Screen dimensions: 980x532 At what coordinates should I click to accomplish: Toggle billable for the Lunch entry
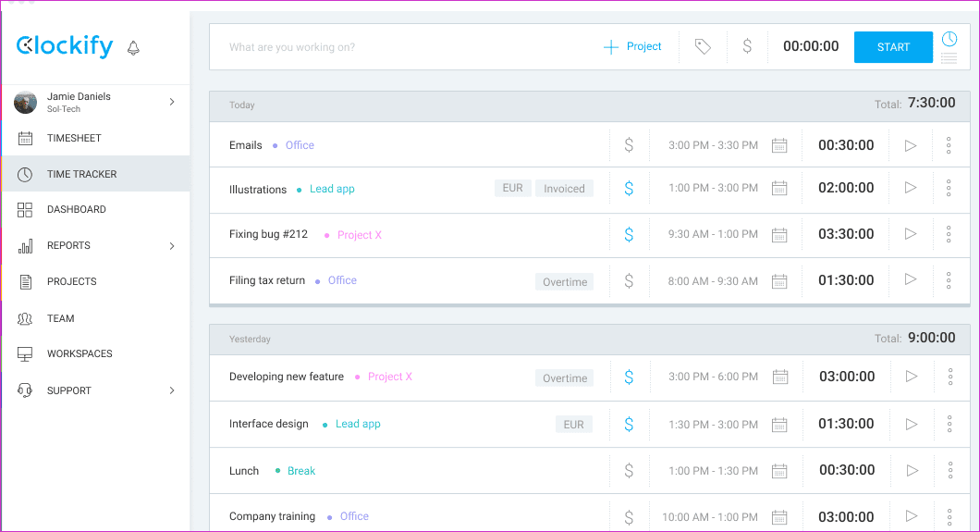pyautogui.click(x=629, y=471)
